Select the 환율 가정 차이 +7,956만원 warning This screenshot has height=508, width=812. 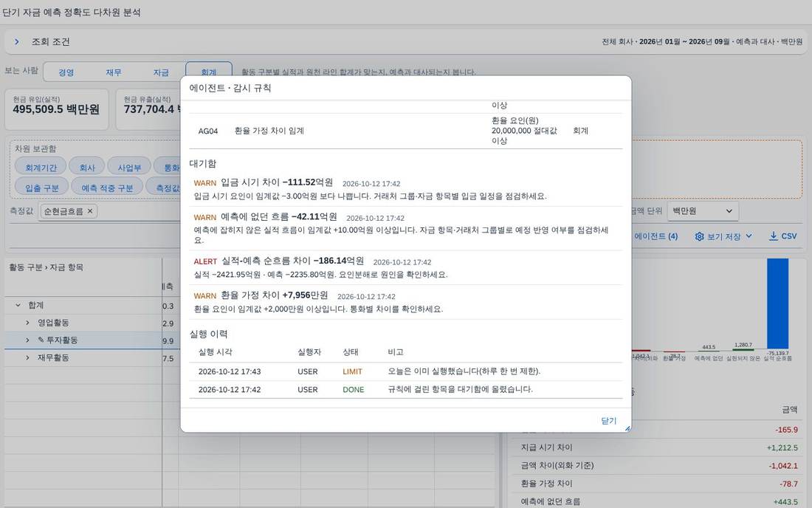pos(405,302)
